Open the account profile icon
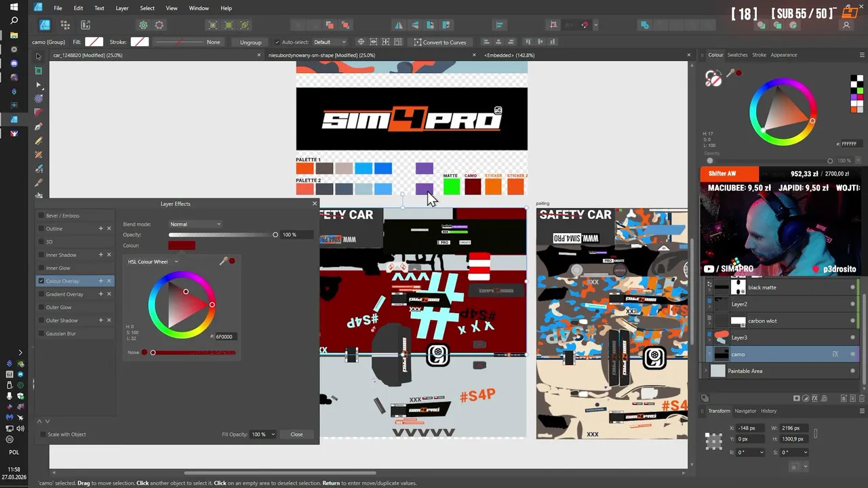 846,25
